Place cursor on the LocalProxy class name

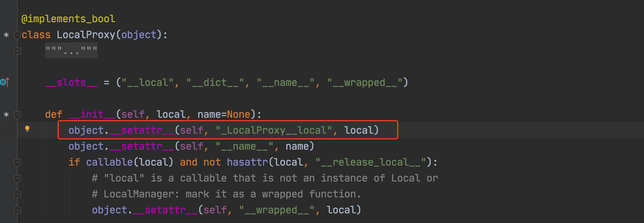(x=86, y=35)
